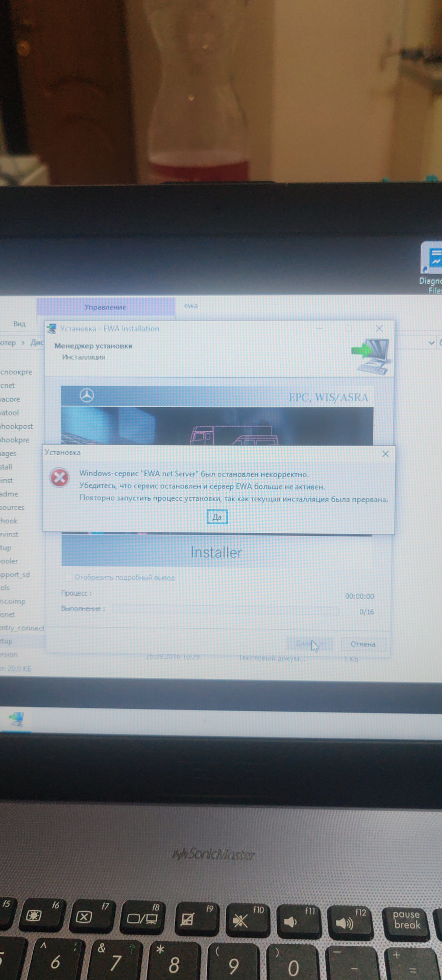The height and width of the screenshot is (980, 442).
Task: Click the installer icon on the taskbar
Action: pos(16,719)
